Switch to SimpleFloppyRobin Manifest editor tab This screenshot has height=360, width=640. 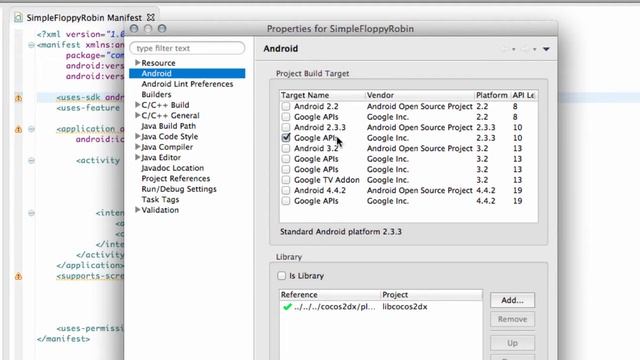84,18
